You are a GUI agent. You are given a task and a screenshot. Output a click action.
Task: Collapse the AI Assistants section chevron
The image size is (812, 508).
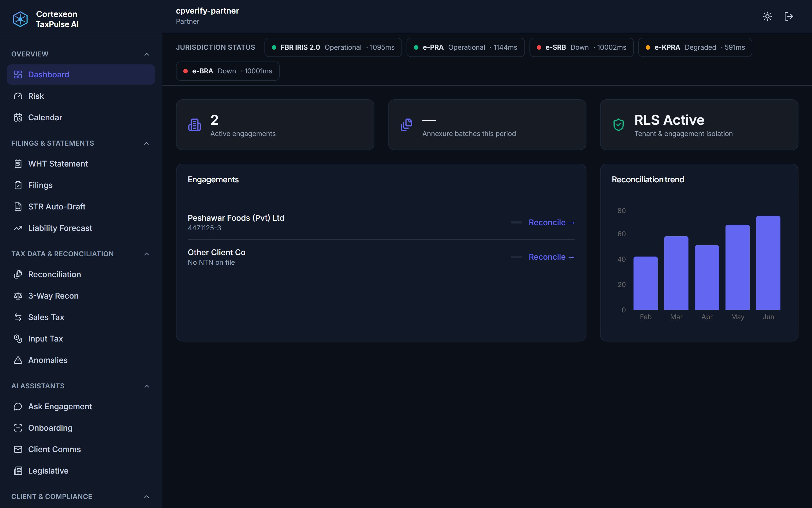[x=147, y=386]
